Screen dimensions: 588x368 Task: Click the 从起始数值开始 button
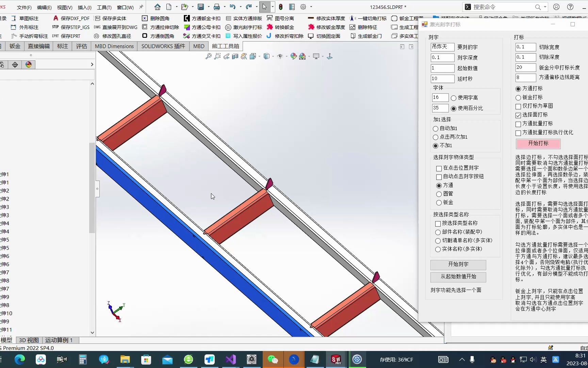(458, 277)
